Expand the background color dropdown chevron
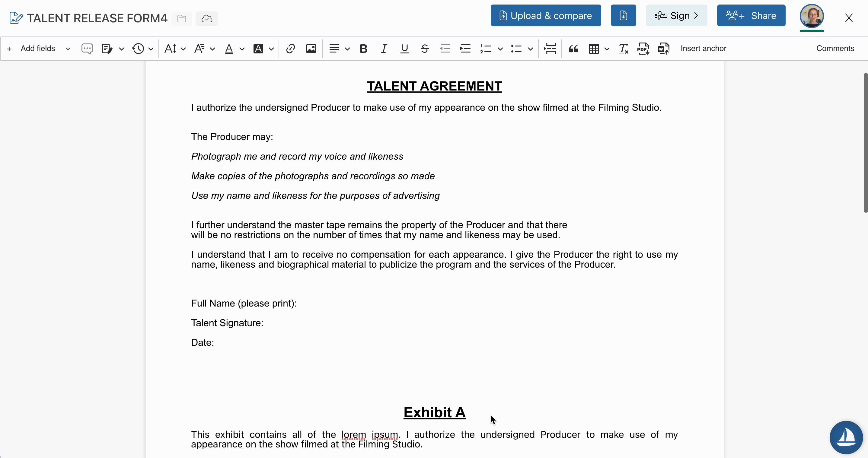The image size is (868, 458). tap(271, 49)
